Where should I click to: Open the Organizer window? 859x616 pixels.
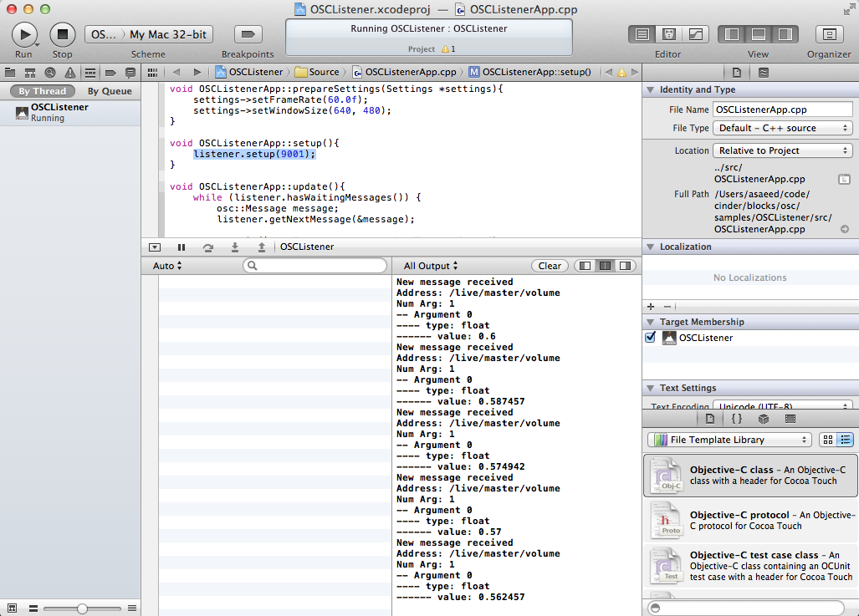pyautogui.click(x=829, y=34)
